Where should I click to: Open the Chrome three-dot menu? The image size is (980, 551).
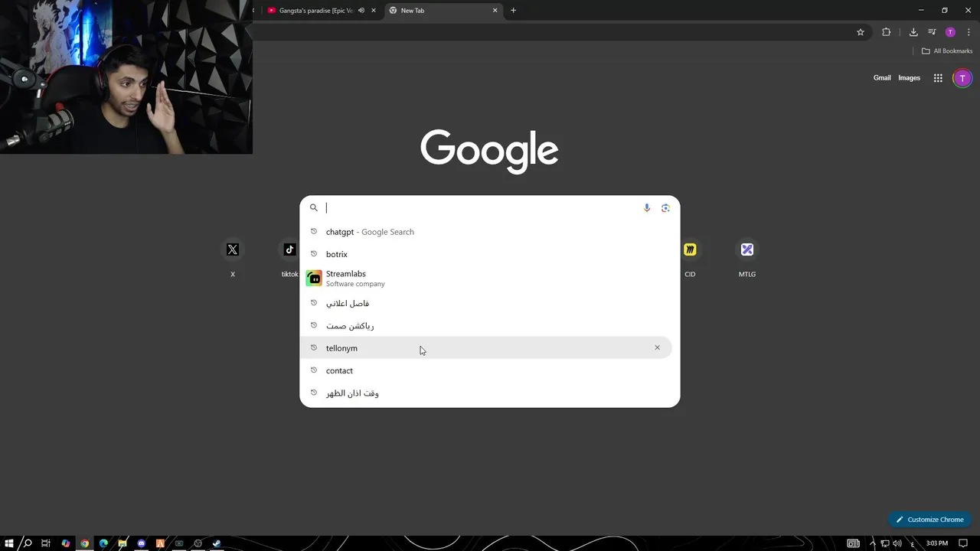tap(969, 32)
